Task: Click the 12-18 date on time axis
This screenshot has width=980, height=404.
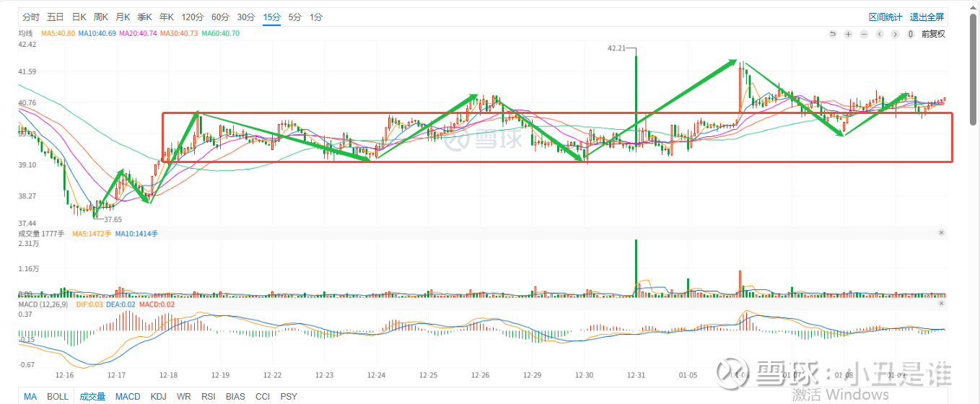Action: click(x=168, y=375)
